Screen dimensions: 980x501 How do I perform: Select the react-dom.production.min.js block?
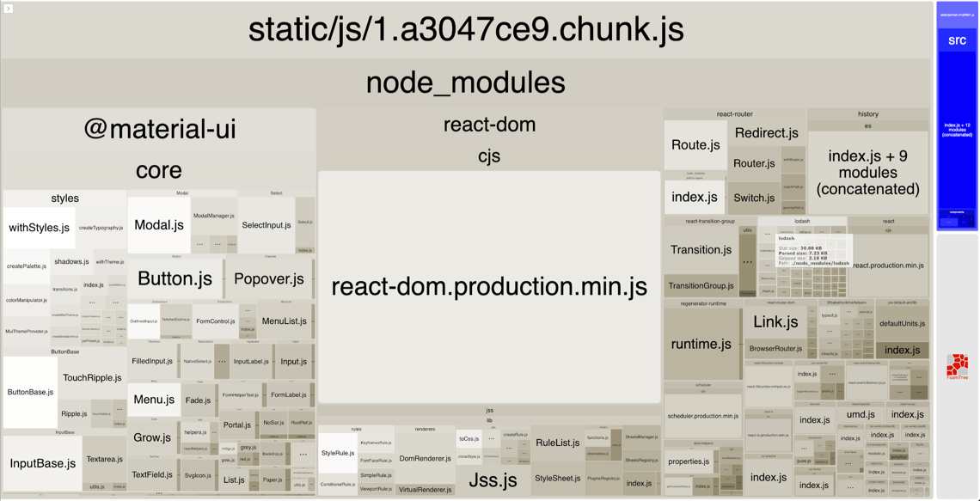[x=489, y=286]
